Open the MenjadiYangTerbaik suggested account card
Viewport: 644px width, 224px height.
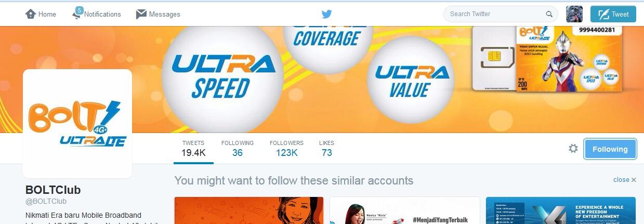[x=405, y=210]
